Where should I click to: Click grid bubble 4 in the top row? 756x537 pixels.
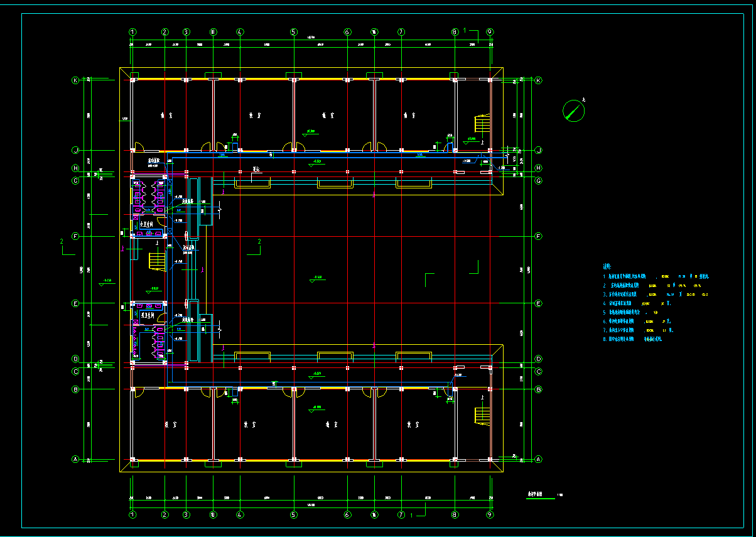click(240, 31)
